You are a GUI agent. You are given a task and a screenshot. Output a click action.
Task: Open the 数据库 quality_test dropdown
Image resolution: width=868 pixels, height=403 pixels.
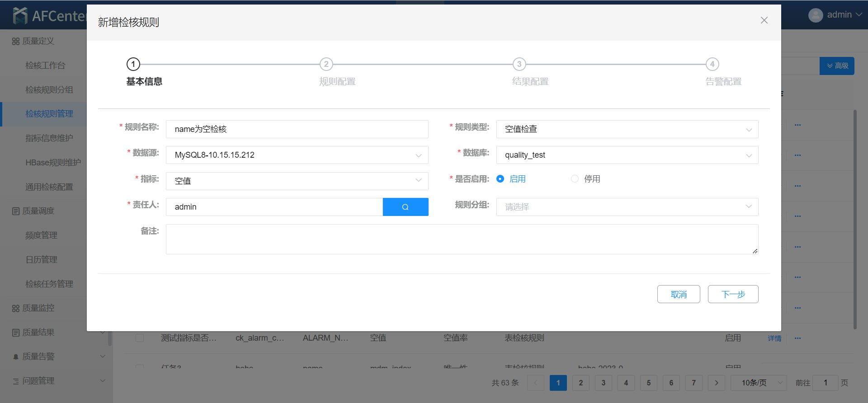(627, 155)
